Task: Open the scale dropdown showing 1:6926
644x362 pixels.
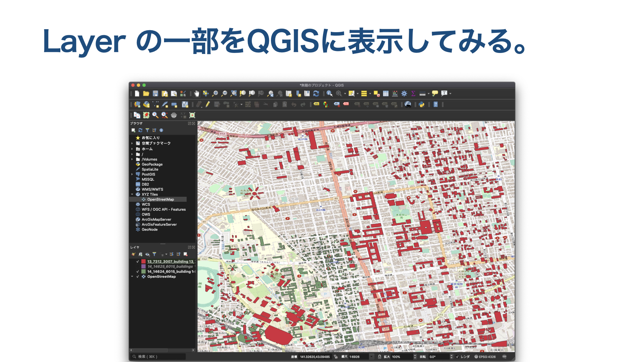Action: pyautogui.click(x=371, y=357)
